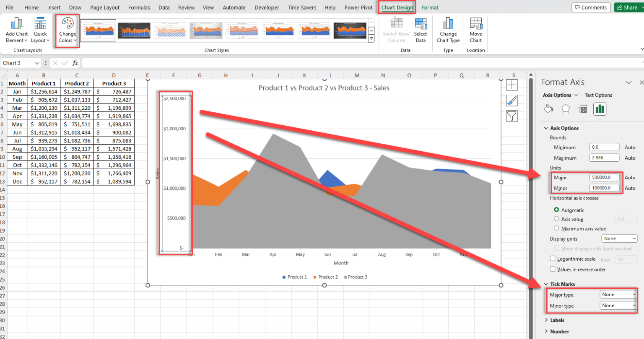Click the Comments button
644x339 pixels.
pos(591,8)
